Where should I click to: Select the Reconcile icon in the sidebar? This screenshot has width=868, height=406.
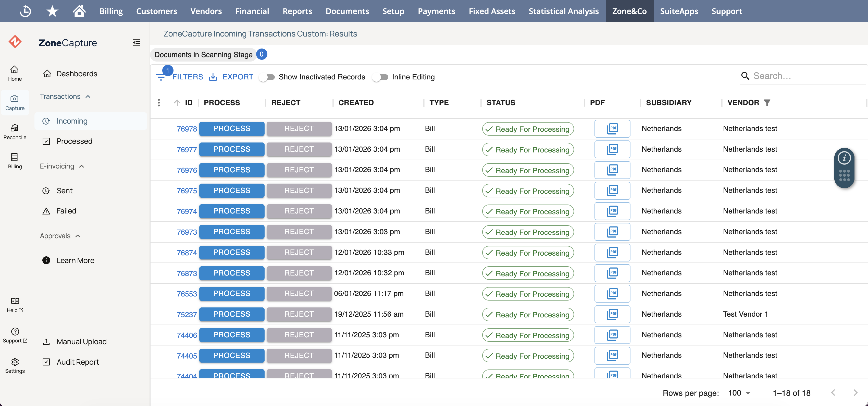pyautogui.click(x=15, y=132)
